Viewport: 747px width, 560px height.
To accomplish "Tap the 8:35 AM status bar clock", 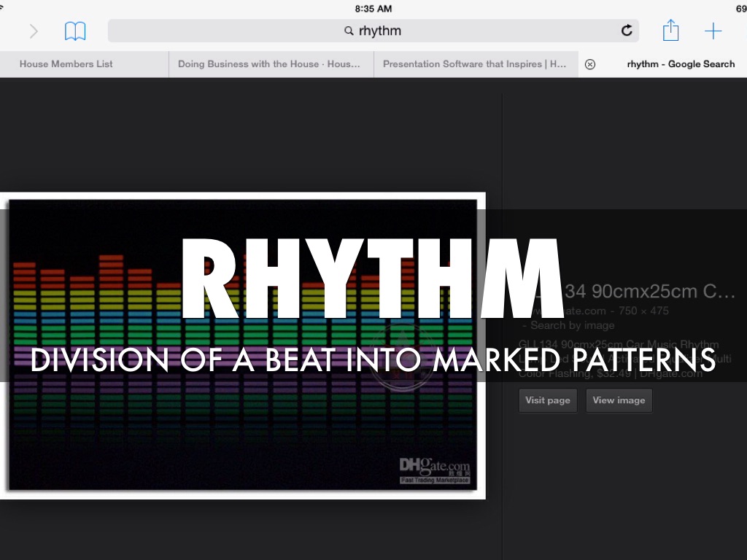I will [373, 9].
